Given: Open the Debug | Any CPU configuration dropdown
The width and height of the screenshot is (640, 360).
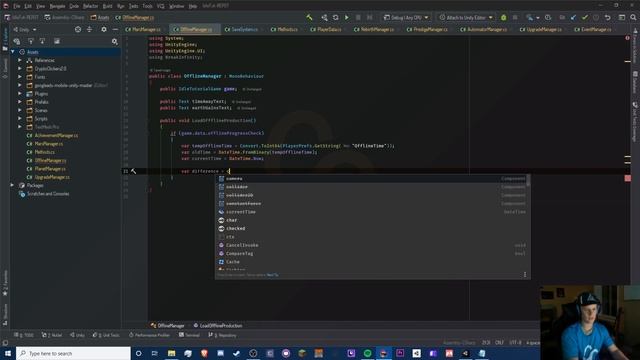Looking at the screenshot, I should tap(406, 18).
